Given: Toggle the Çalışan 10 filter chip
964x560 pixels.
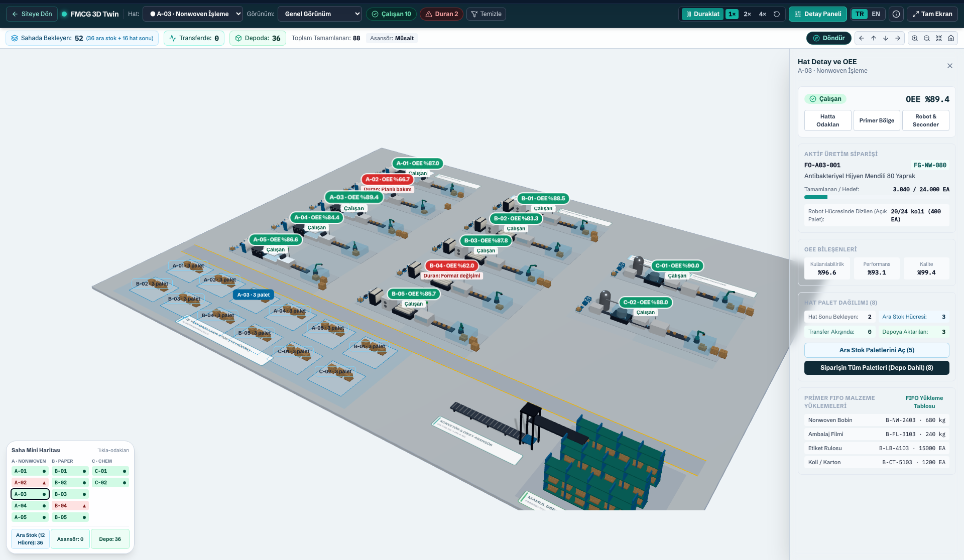Looking at the screenshot, I should pos(391,14).
